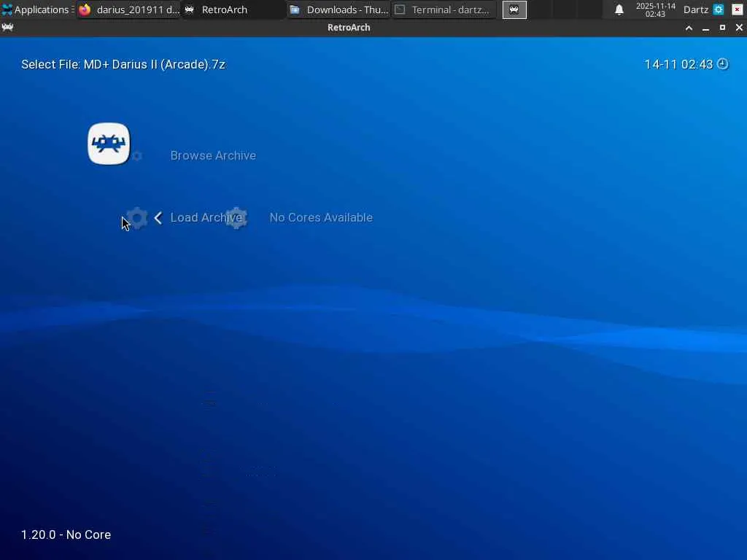This screenshot has width=747, height=560.
Task: Click the gear icon before No Cores Available
Action: (x=236, y=218)
